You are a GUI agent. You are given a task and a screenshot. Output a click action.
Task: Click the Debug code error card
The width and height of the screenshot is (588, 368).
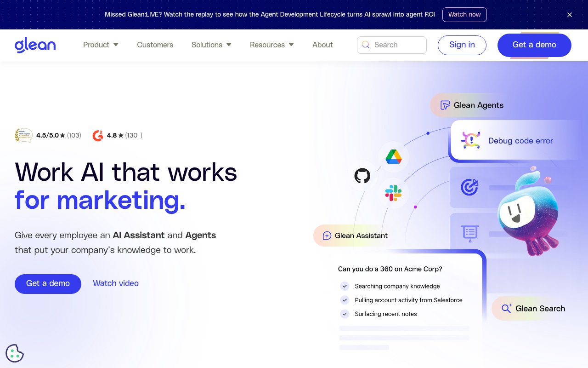pyautogui.click(x=515, y=141)
